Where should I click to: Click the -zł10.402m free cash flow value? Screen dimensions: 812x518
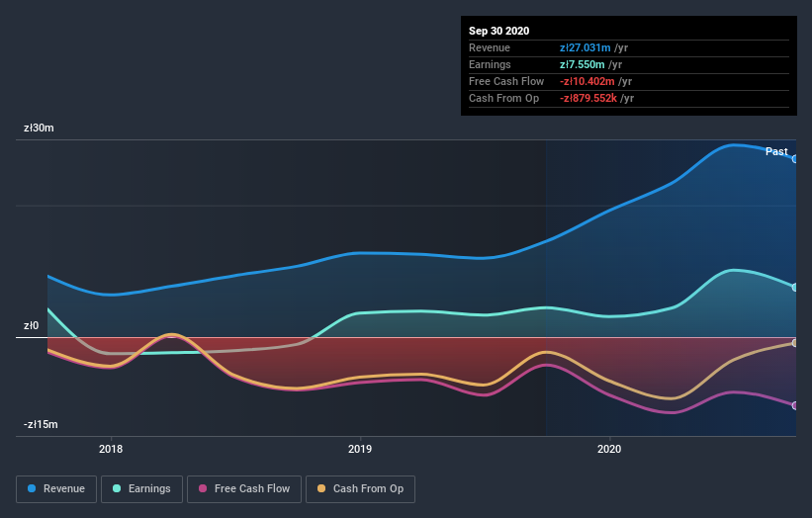tap(587, 81)
